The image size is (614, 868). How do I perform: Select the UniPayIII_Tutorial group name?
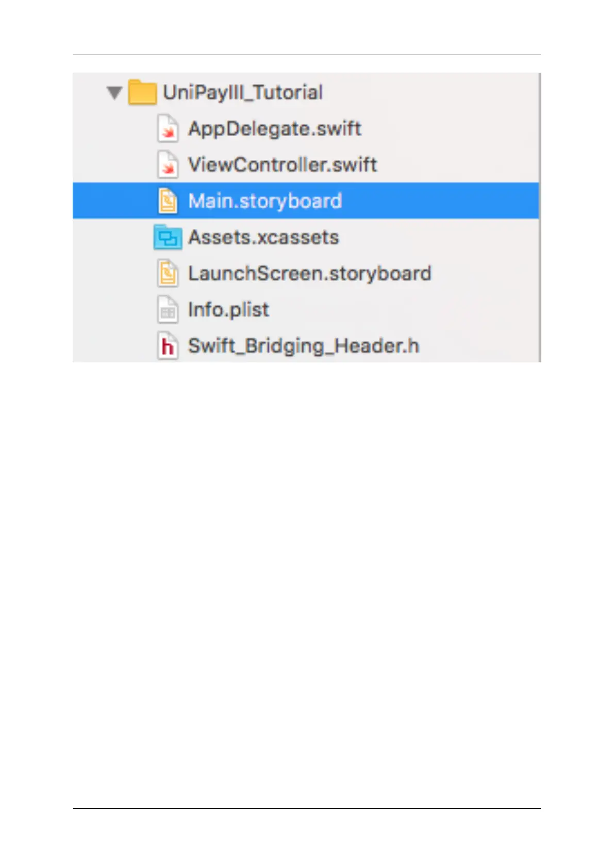click(242, 93)
